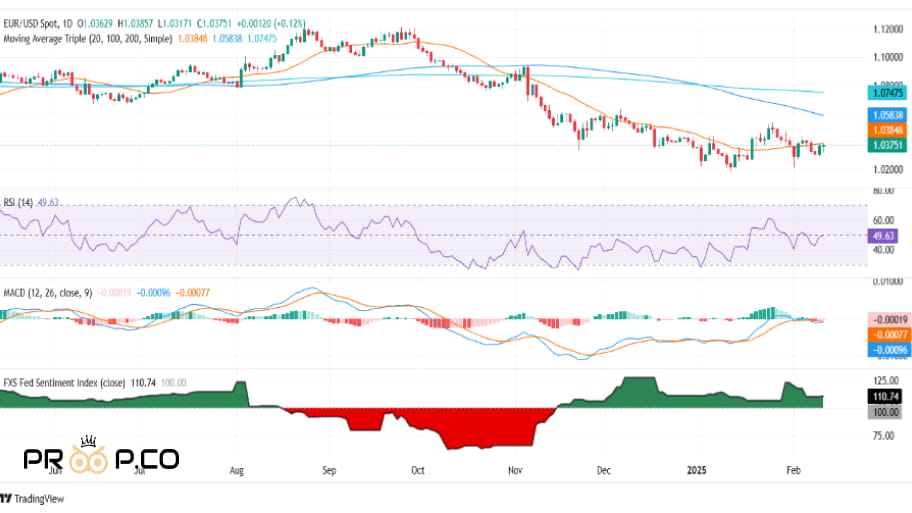Click orange 1.03848 value in Moving Average legend
Image resolution: width=912 pixels, height=513 pixels.
[192, 39]
